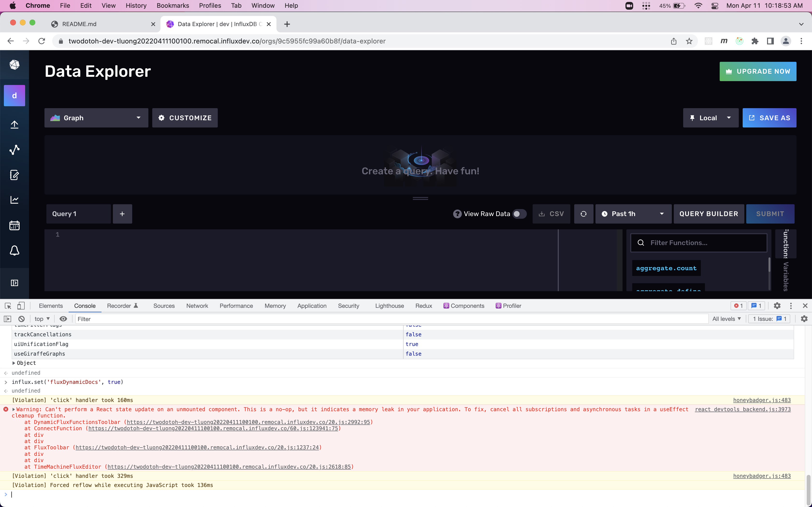Expand the Object entry in the console
812x507 pixels.
[14, 363]
